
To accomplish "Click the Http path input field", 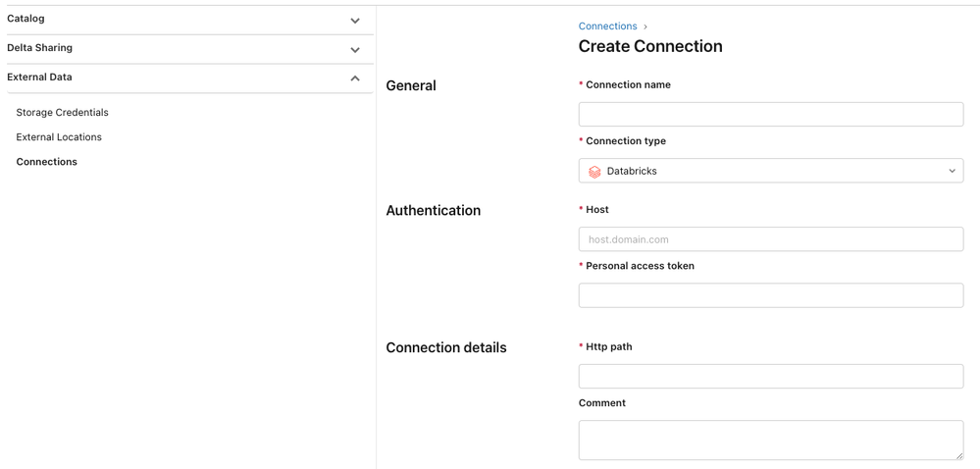I will point(770,377).
